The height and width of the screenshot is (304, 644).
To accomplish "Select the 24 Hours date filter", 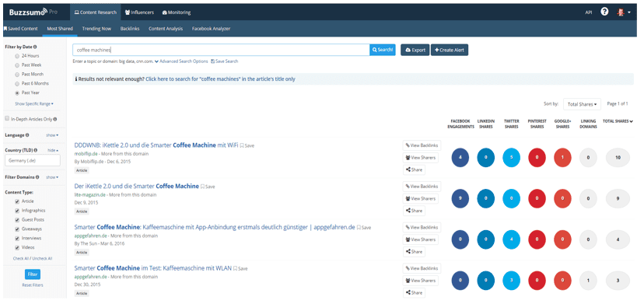I will point(17,56).
